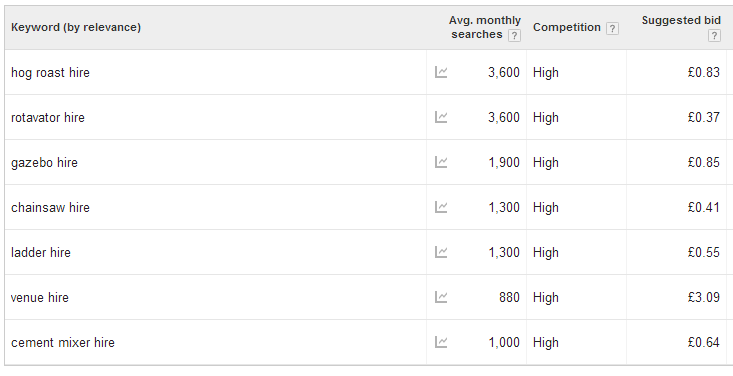Click help icon under Suggested bid header
Screen dimensions: 733x376
point(714,36)
